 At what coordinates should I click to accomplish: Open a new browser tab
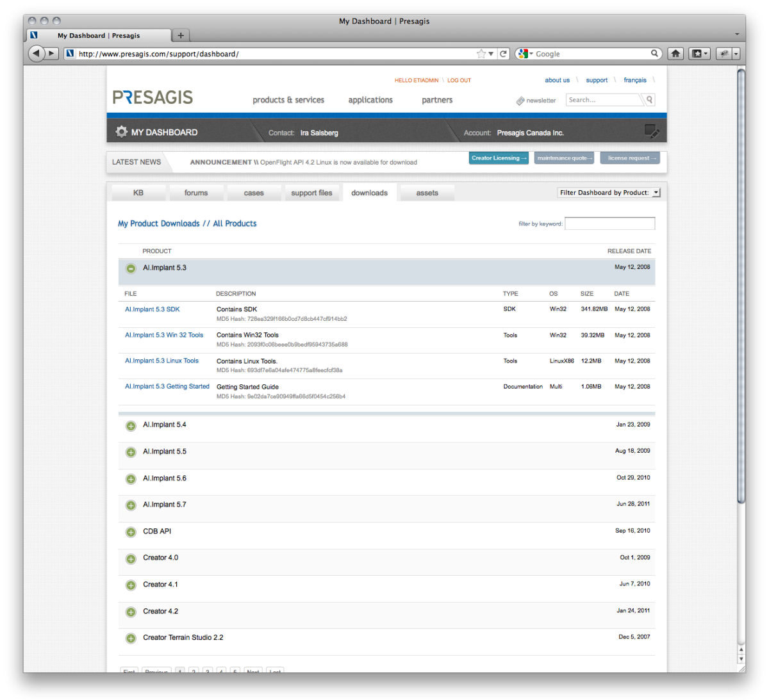click(181, 35)
